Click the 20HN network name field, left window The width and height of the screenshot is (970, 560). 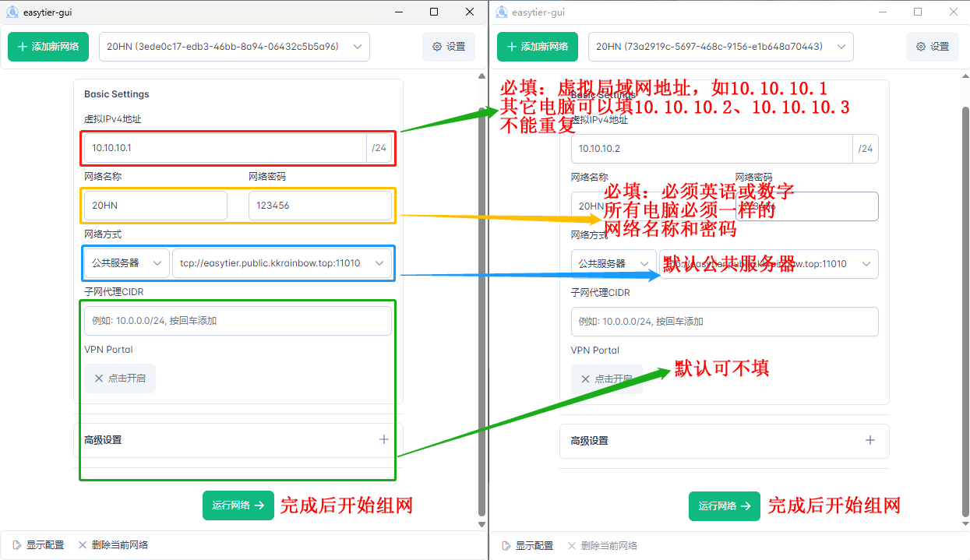pyautogui.click(x=156, y=206)
